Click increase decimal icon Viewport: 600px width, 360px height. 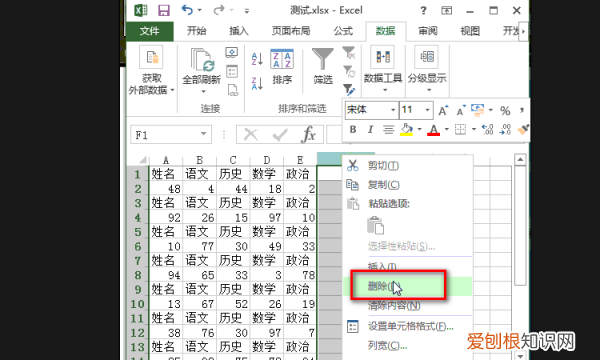488,130
